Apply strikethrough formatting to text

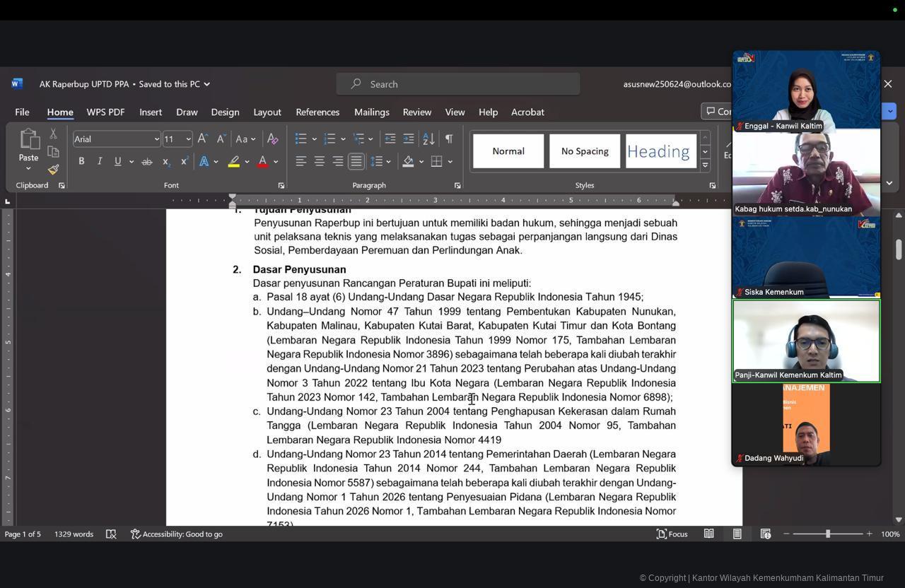(146, 162)
